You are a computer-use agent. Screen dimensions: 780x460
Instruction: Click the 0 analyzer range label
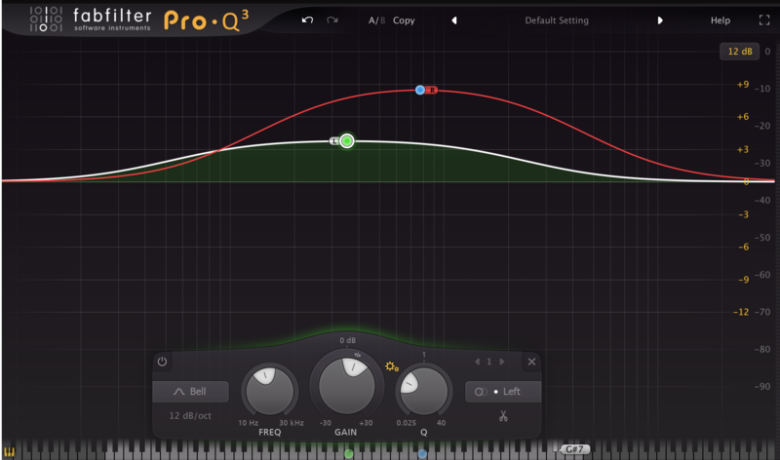pos(768,51)
